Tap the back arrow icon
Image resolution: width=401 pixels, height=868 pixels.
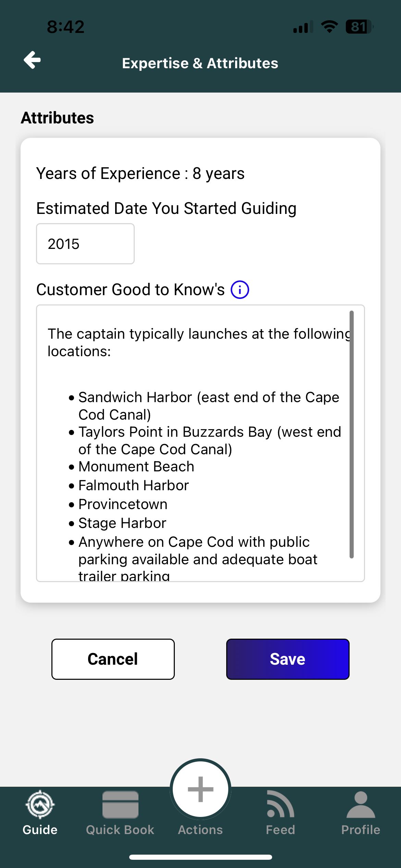[x=32, y=60]
